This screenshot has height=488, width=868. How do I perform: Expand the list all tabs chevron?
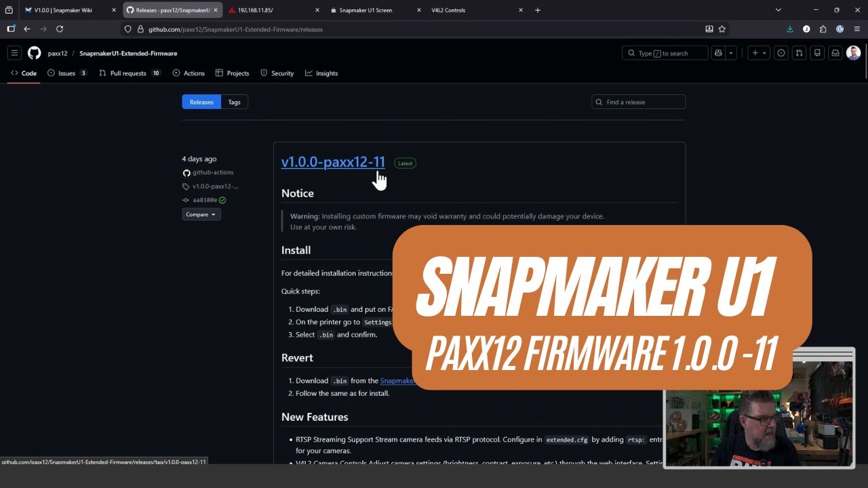778,10
